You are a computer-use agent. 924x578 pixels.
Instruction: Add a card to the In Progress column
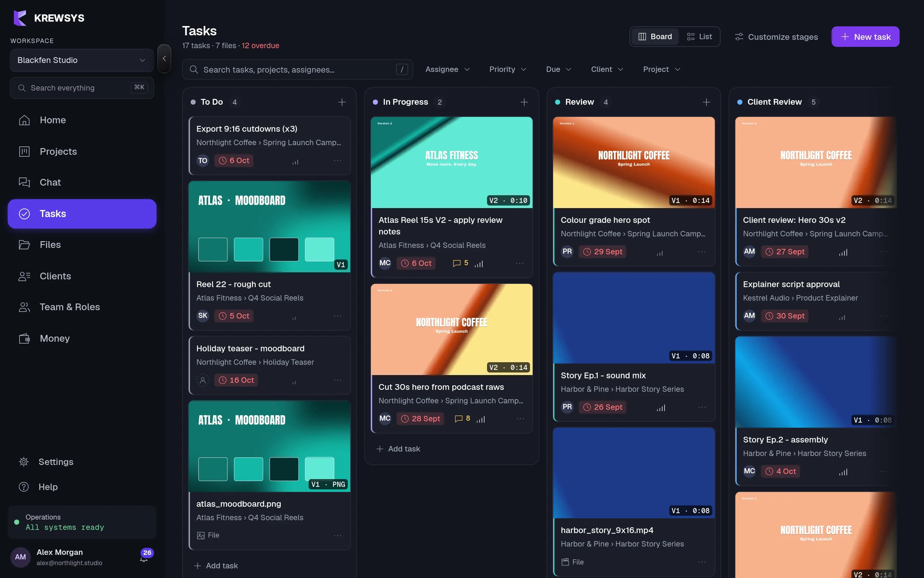pyautogui.click(x=524, y=102)
